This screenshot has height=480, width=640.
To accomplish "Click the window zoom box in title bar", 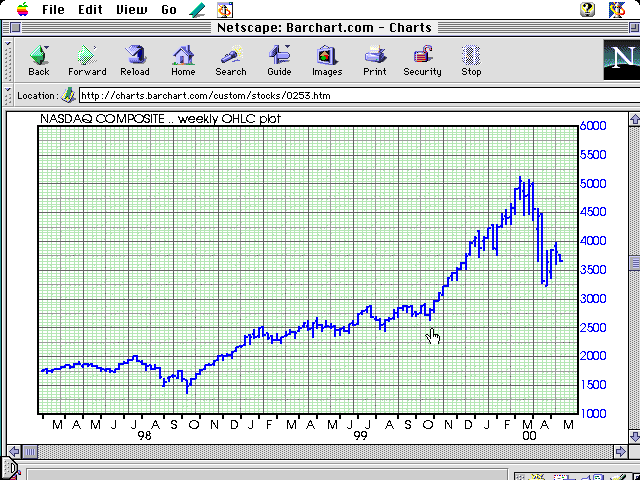I will pos(634,28).
